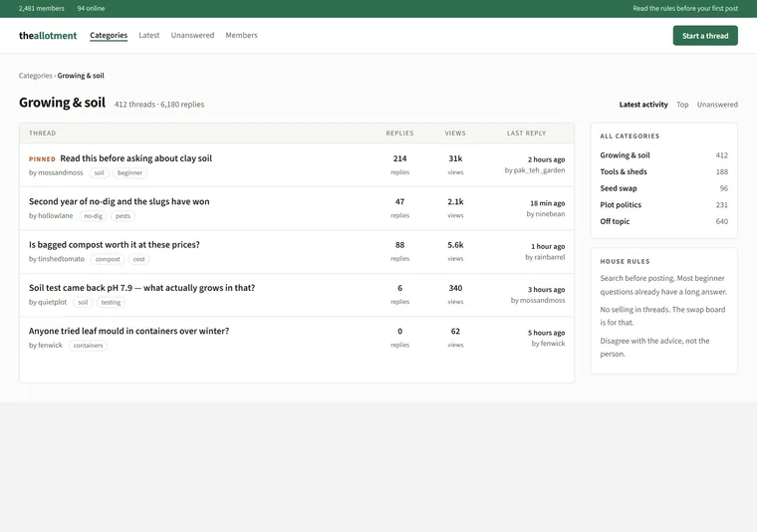Click the LAST REPLY column header
This screenshot has height=532, width=757.
tap(526, 133)
